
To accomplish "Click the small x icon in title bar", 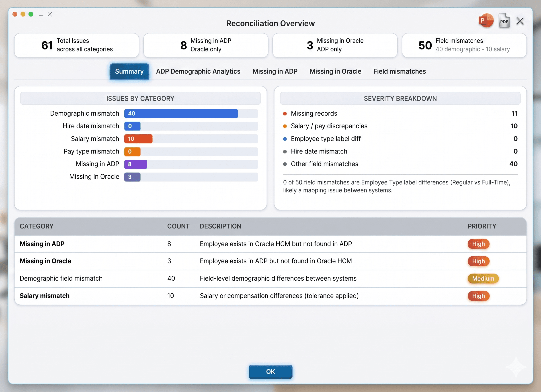I will [x=50, y=14].
